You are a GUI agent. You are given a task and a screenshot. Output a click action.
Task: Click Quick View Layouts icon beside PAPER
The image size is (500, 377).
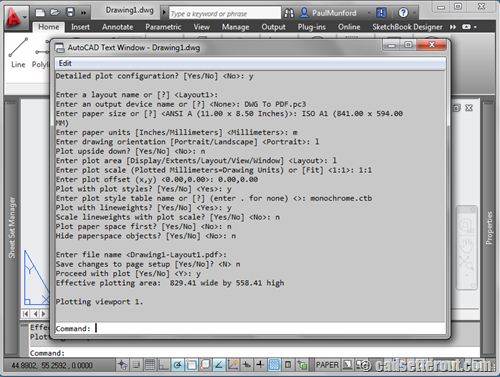point(347,365)
